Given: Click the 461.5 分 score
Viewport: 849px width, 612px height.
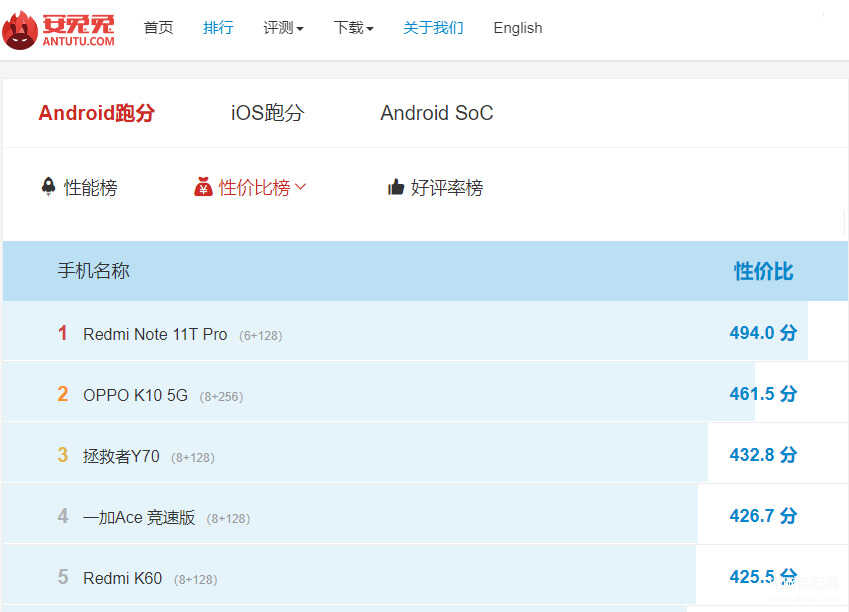Looking at the screenshot, I should point(763,394).
